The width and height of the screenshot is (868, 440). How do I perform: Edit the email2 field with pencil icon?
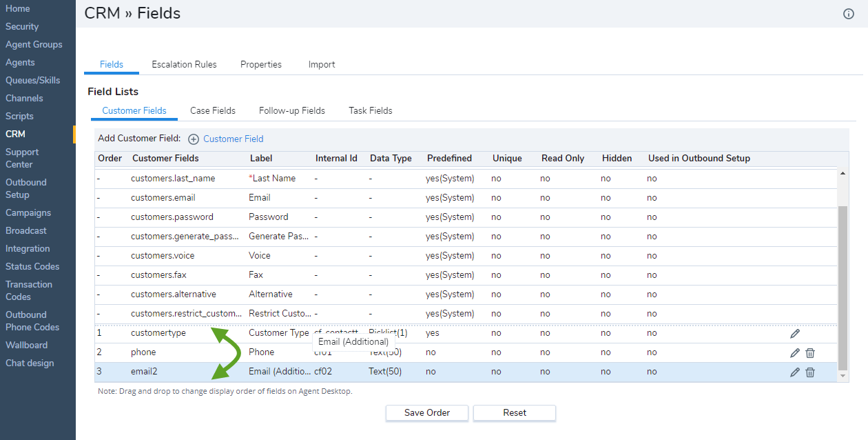coord(795,372)
